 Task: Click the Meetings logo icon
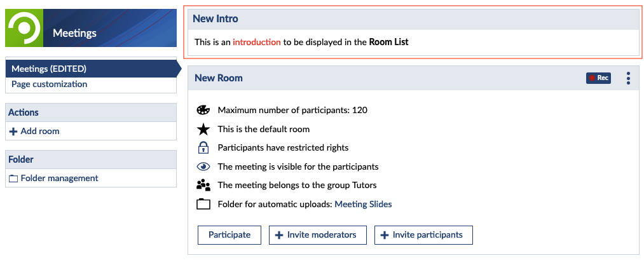pyautogui.click(x=24, y=28)
